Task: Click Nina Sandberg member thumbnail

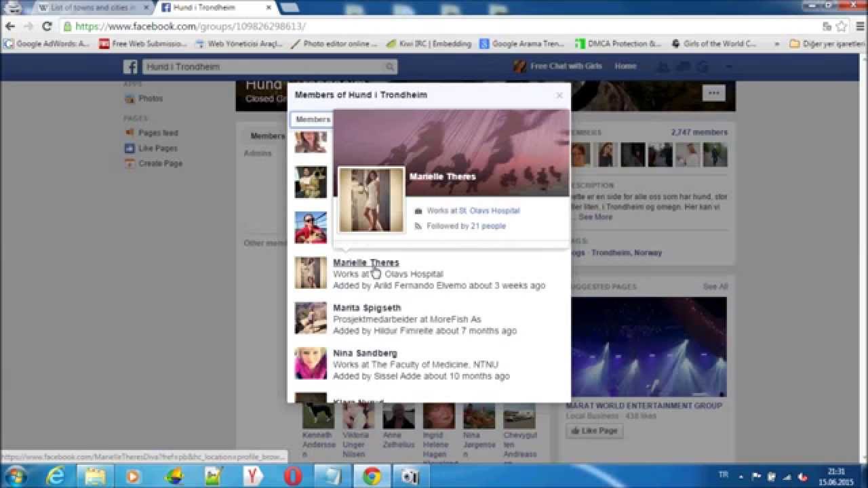Action: (x=311, y=363)
